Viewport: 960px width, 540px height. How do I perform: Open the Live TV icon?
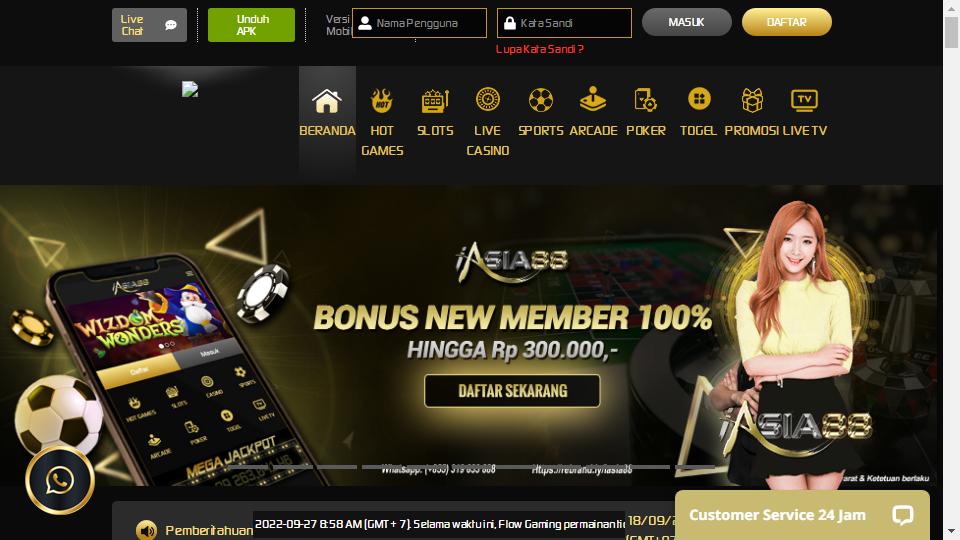point(804,100)
